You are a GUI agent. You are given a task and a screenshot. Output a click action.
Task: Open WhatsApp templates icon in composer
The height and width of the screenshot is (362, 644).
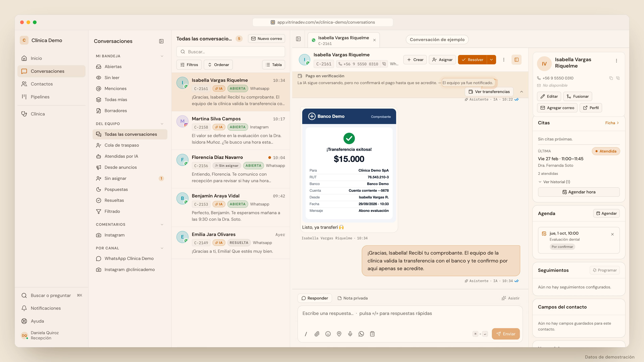click(x=361, y=334)
